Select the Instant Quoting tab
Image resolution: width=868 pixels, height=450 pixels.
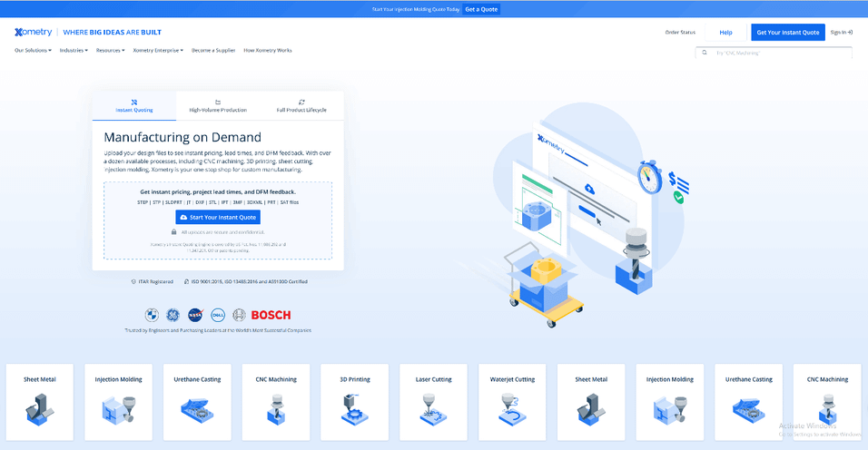tap(134, 106)
